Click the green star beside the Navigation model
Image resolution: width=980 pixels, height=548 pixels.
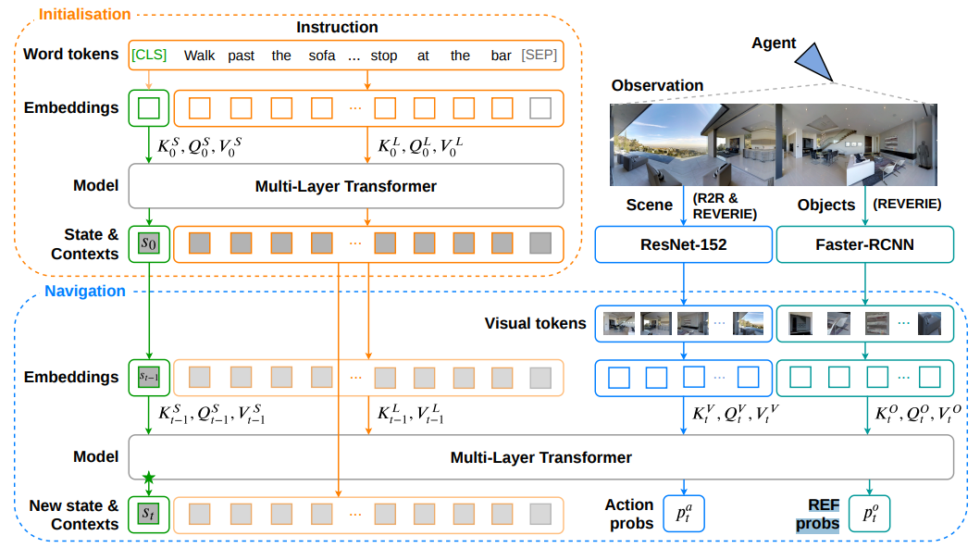pyautogui.click(x=148, y=478)
